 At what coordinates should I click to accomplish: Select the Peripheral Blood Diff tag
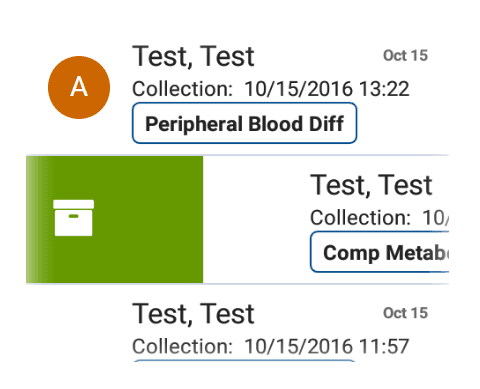click(244, 123)
